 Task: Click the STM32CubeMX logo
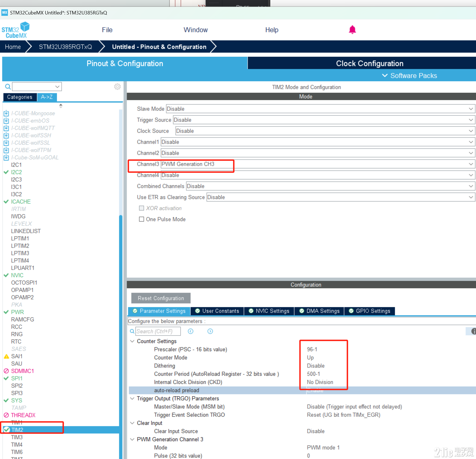(x=16, y=30)
